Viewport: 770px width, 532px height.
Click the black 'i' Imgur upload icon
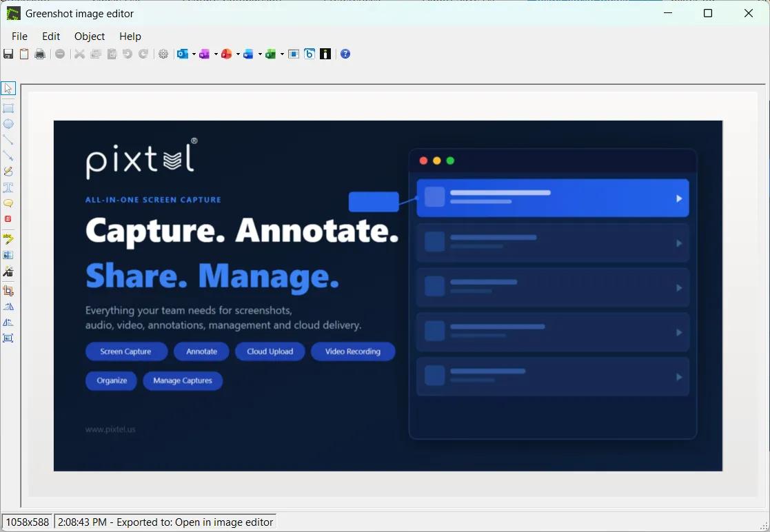point(325,54)
